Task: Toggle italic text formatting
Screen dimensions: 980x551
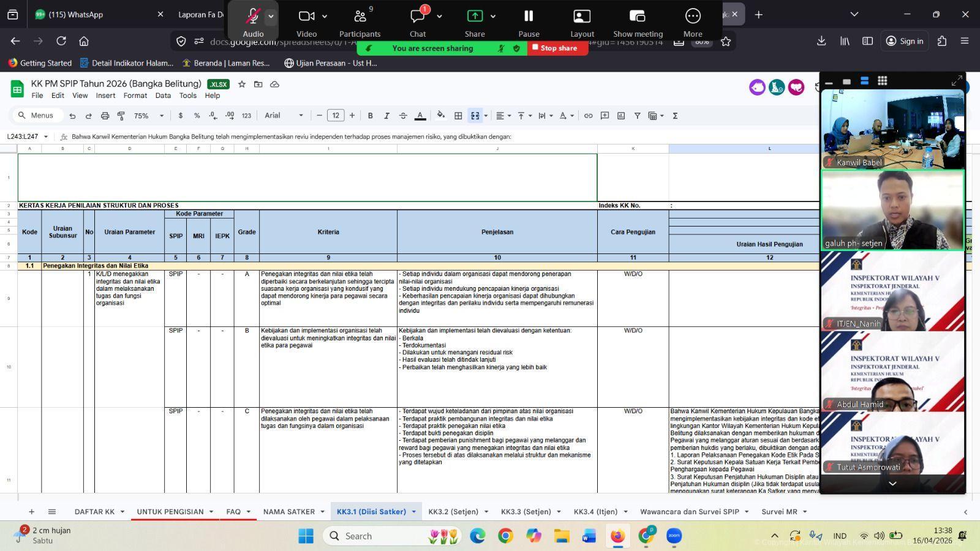Action: tap(386, 116)
